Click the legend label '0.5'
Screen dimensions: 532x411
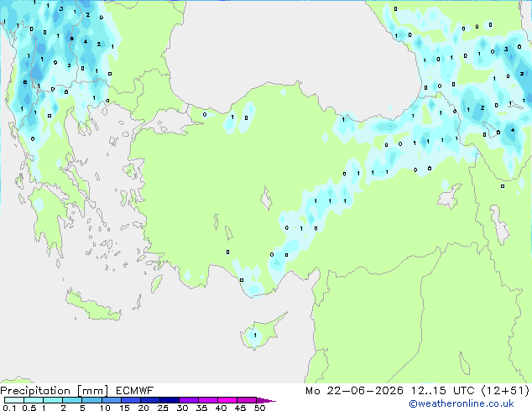pos(29,408)
